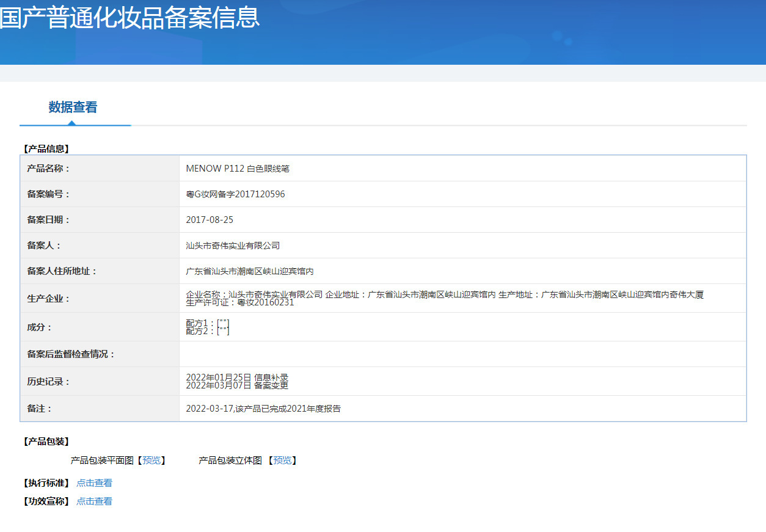Click the 备案人住所地址 row label

click(x=62, y=271)
